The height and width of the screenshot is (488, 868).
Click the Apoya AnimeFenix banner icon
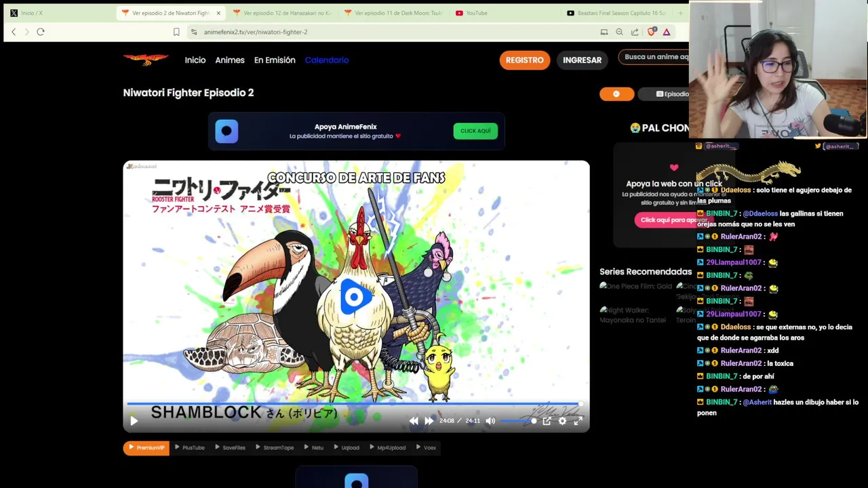pyautogui.click(x=226, y=131)
